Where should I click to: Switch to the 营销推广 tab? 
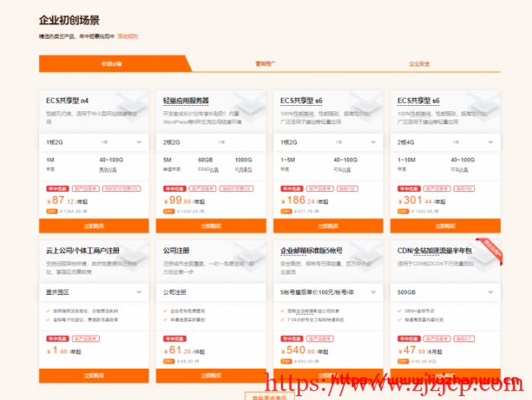point(266,63)
